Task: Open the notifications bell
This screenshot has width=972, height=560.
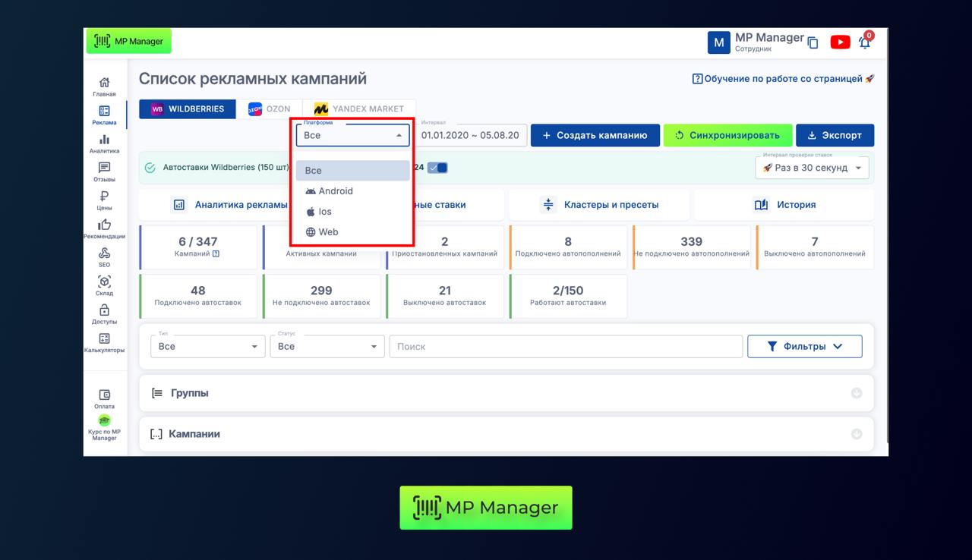Action: [x=864, y=42]
